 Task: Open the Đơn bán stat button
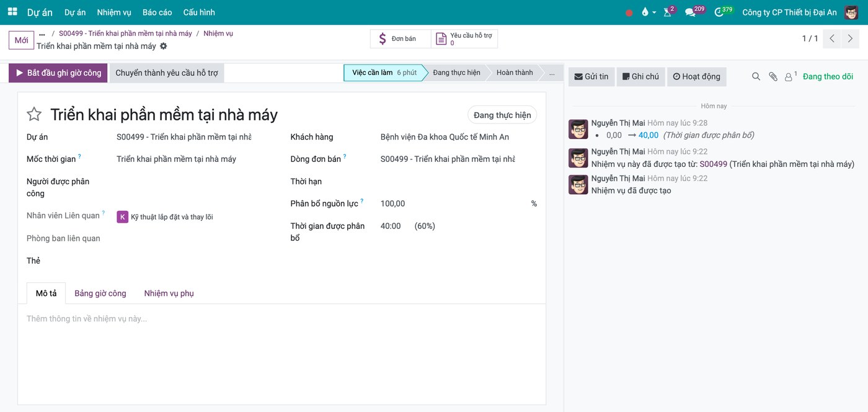(401, 38)
